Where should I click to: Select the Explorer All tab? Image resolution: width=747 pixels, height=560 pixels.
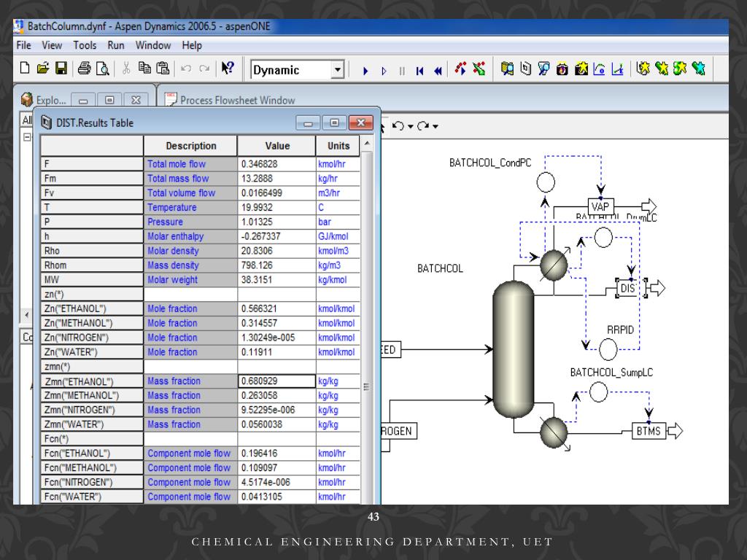(x=27, y=120)
